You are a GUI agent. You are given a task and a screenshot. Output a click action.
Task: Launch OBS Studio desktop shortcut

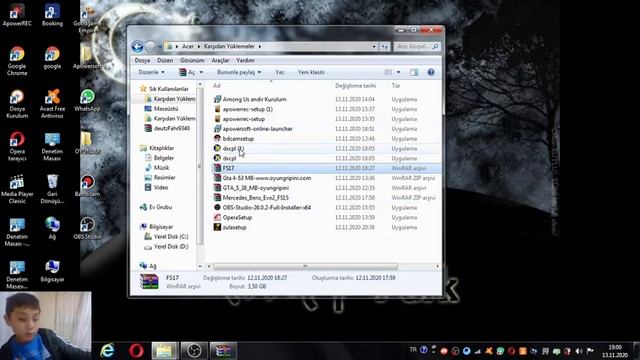pyautogui.click(x=87, y=228)
